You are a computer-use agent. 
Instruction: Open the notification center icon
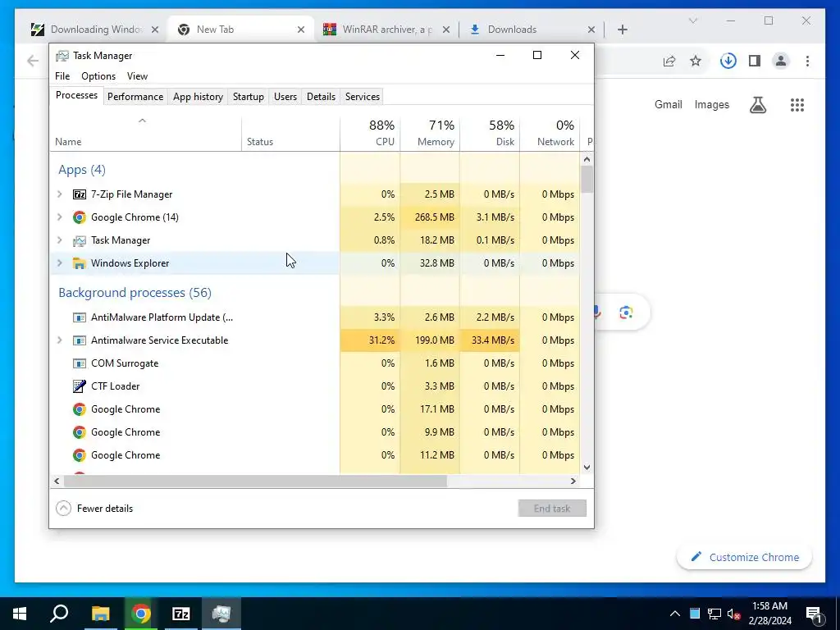pos(814,614)
